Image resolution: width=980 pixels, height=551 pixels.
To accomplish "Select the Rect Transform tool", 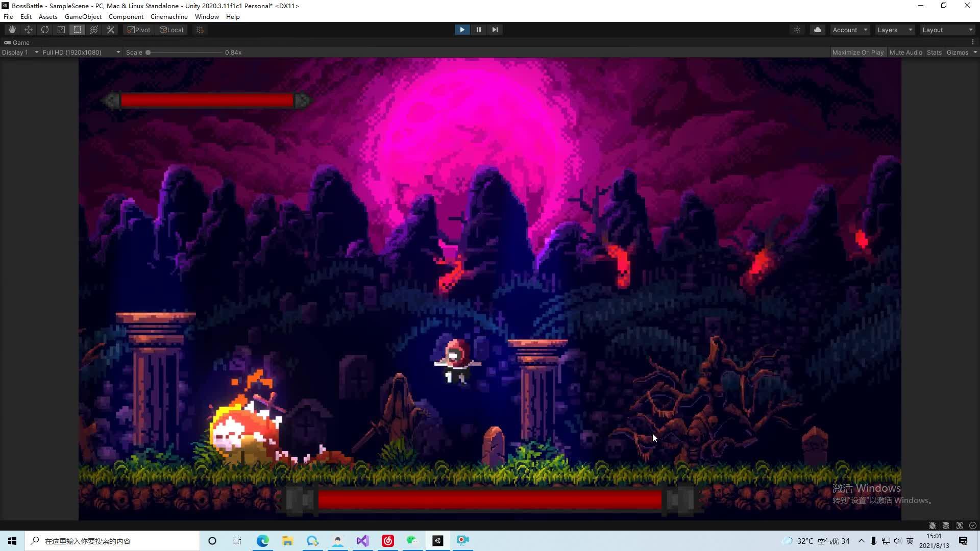I will pos(78,30).
